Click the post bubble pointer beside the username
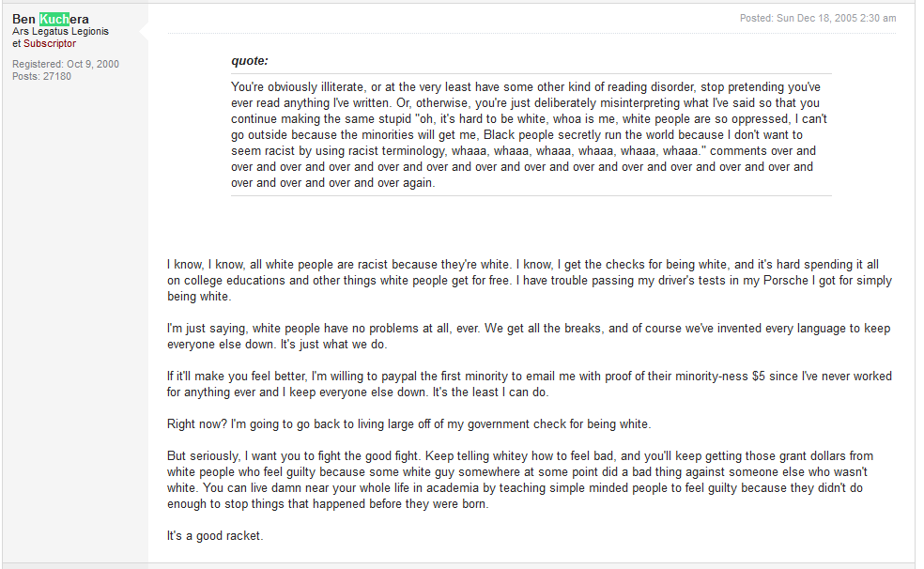Image resolution: width=924 pixels, height=569 pixels. [144, 32]
